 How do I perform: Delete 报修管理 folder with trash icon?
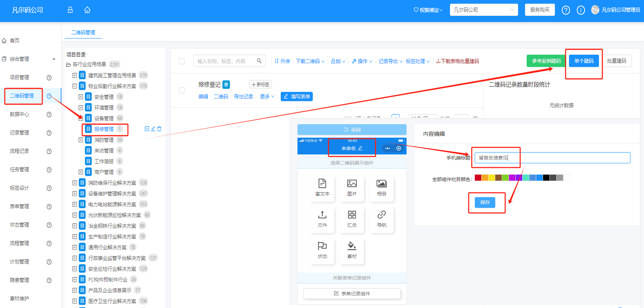point(159,129)
